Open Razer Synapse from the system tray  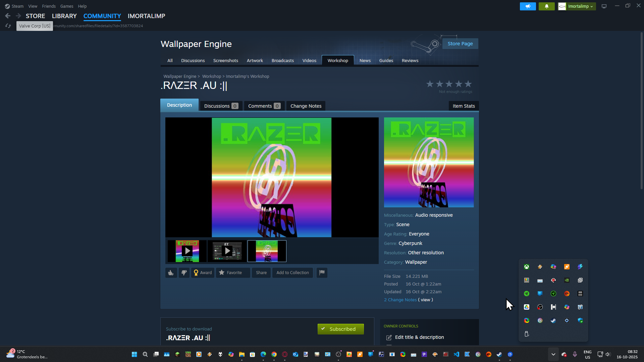click(553, 294)
